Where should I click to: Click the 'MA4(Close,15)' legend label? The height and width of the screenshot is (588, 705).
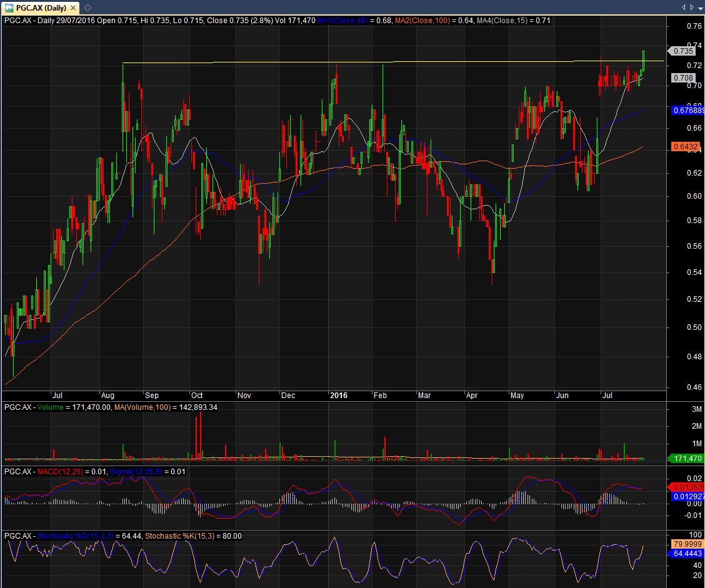tap(502, 20)
